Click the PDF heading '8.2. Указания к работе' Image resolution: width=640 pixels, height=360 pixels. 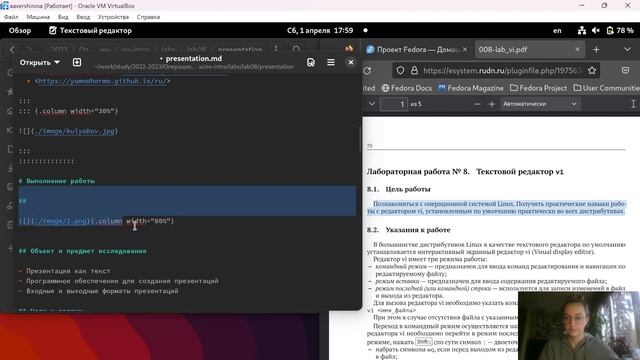(408, 230)
